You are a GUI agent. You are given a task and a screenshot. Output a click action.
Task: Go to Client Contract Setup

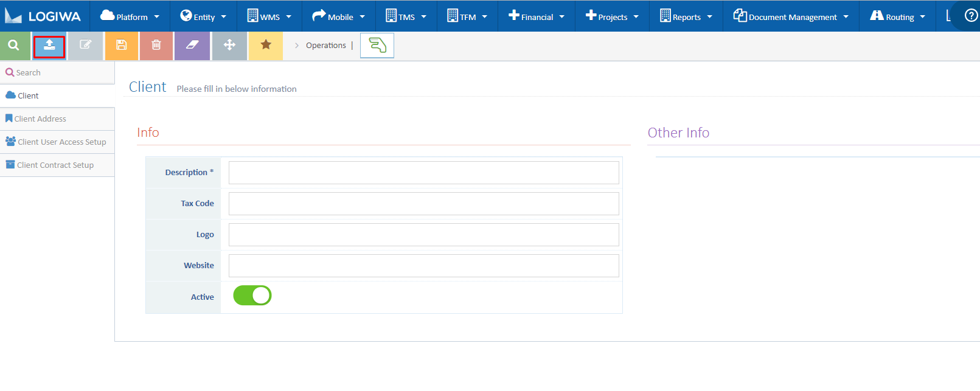pos(55,165)
